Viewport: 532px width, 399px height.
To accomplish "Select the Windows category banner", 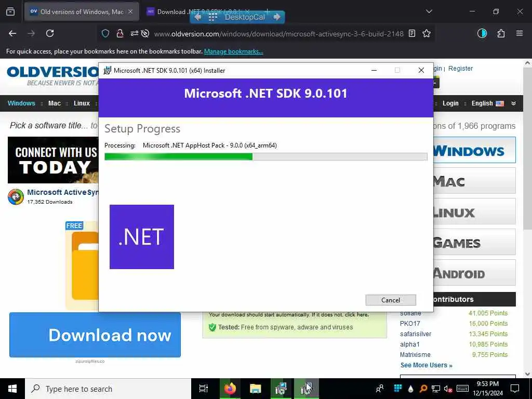I will 474,150.
